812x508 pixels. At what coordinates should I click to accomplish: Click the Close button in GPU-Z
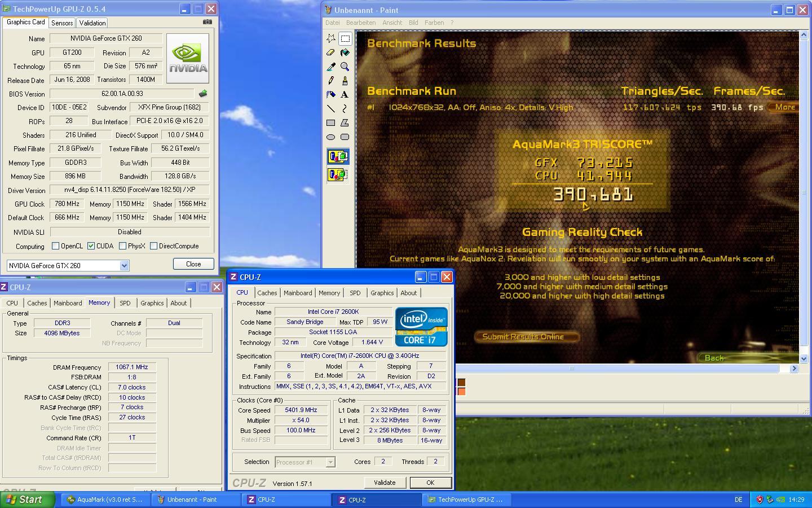coord(193,264)
